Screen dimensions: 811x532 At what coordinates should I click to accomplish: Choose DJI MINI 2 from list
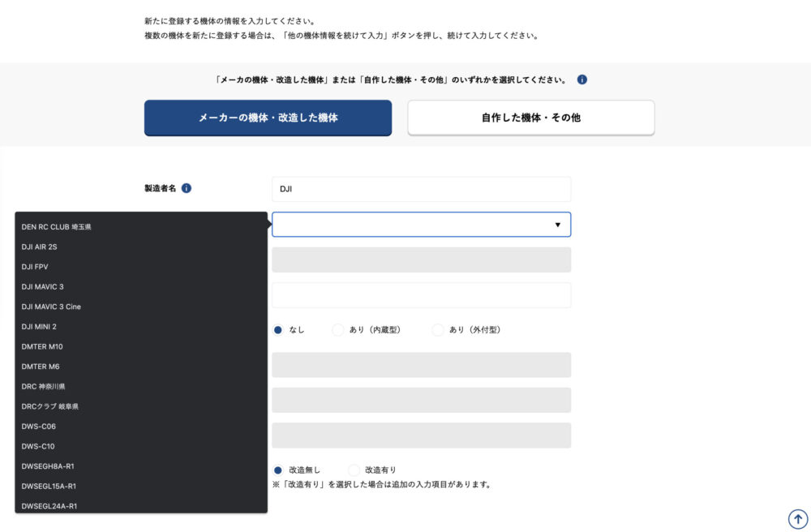(x=141, y=327)
